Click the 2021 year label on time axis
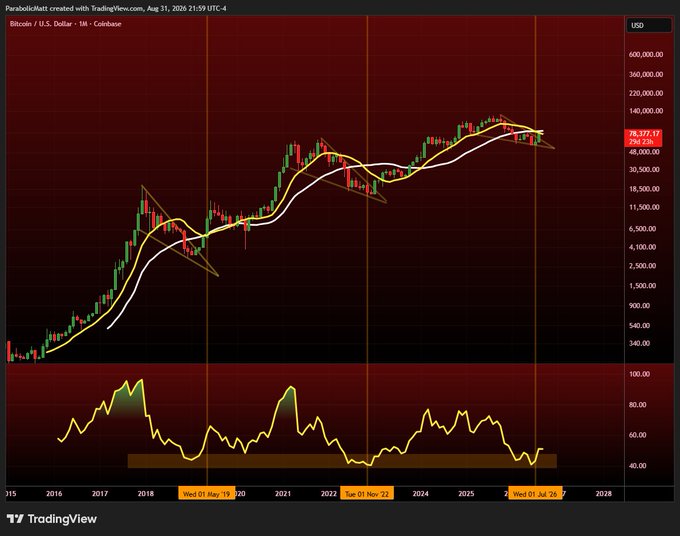The height and width of the screenshot is (536, 680). (x=283, y=494)
